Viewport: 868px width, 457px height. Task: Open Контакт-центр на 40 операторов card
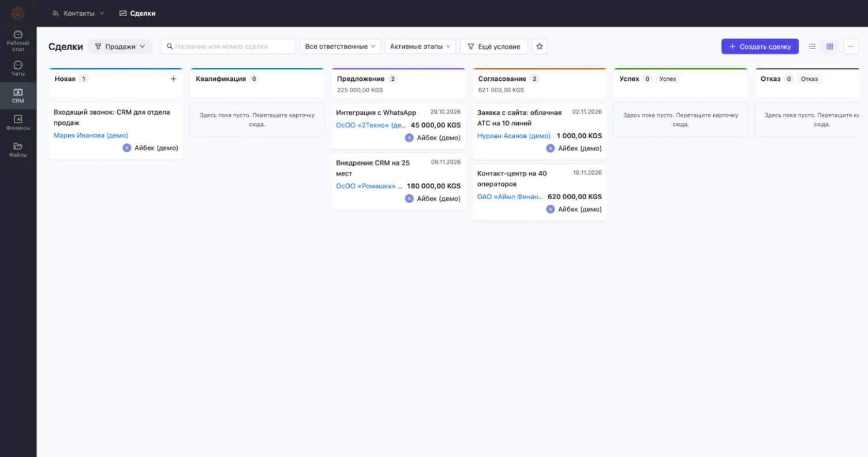[x=539, y=192]
